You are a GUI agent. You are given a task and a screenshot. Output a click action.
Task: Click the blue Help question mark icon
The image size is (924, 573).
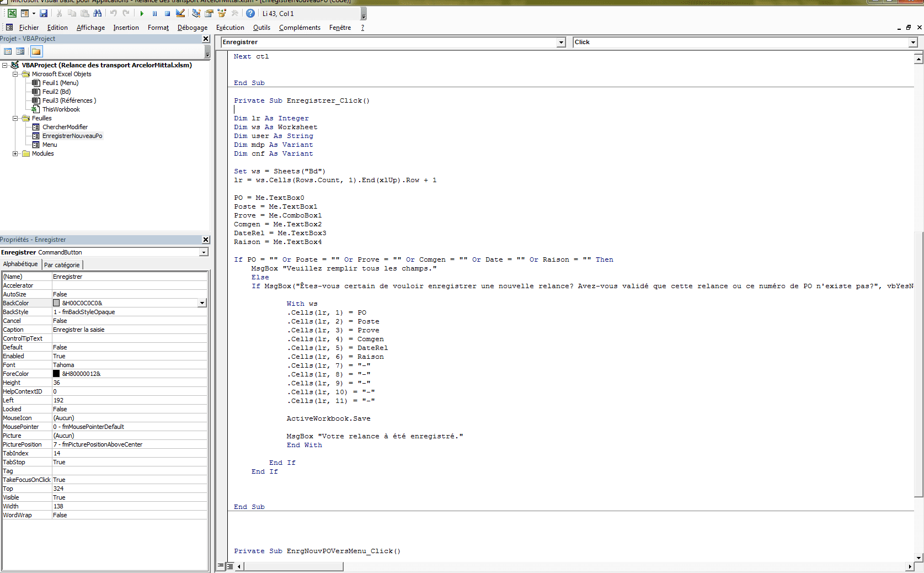pyautogui.click(x=250, y=13)
